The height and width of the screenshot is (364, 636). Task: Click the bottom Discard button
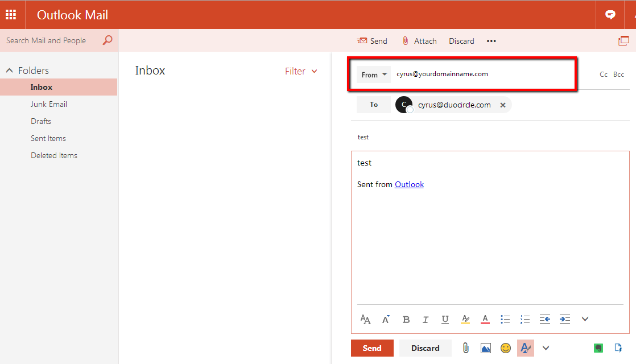point(425,348)
